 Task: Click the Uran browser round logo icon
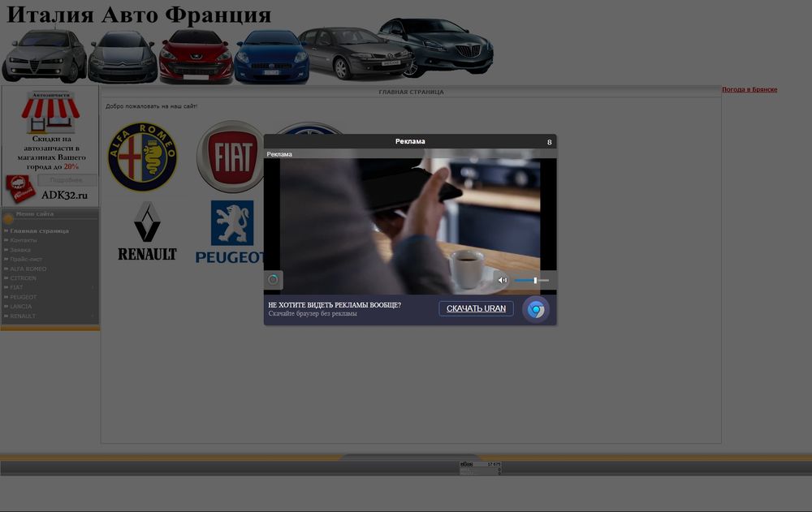pyautogui.click(x=535, y=310)
